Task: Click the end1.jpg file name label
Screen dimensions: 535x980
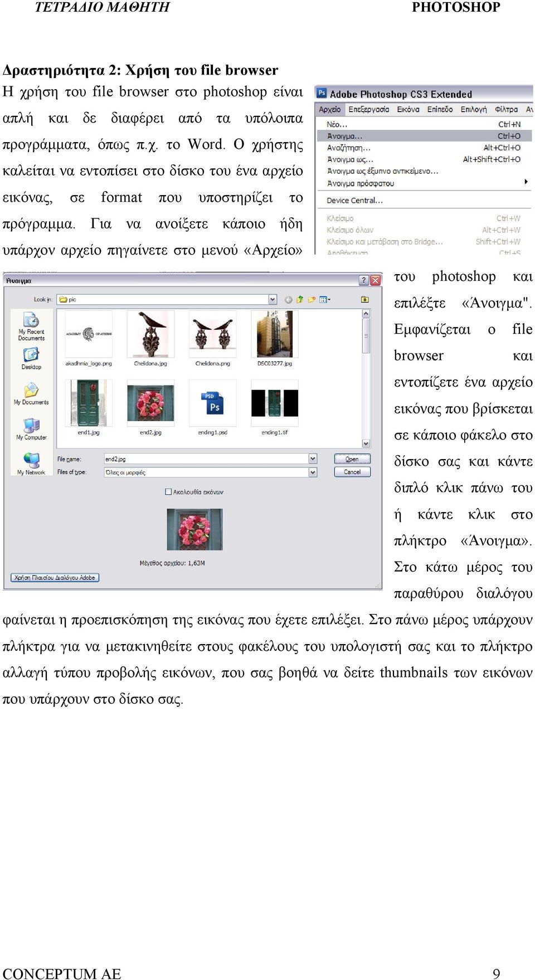Action: (x=89, y=432)
